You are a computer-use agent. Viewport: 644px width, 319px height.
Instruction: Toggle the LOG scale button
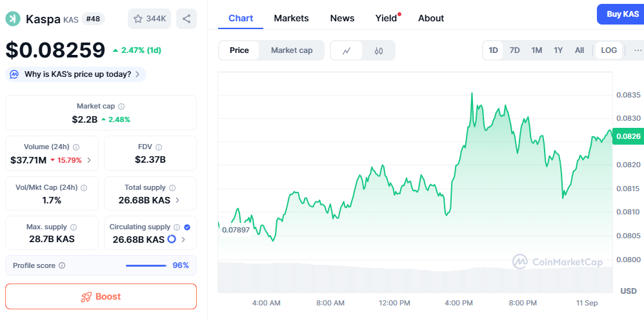(609, 50)
